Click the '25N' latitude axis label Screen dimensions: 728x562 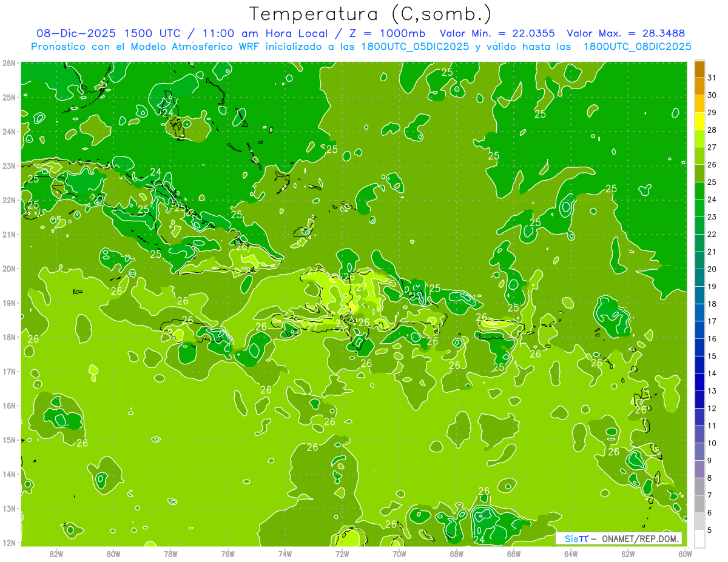[x=9, y=97]
